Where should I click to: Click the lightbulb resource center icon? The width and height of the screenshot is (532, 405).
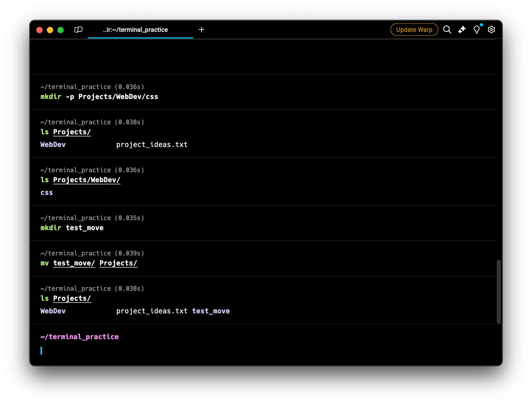[x=476, y=29]
